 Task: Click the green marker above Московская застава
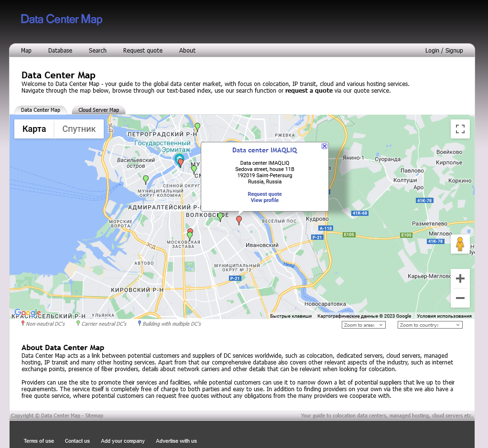coord(190,236)
